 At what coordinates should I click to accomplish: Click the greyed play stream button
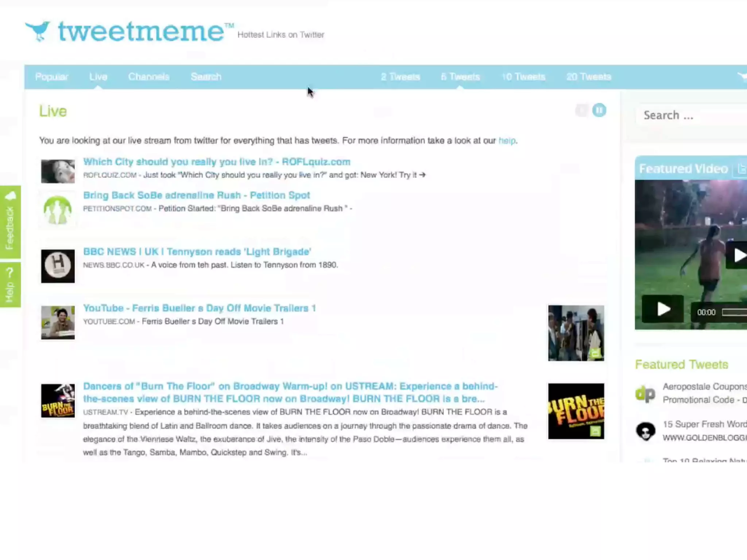[x=582, y=110]
